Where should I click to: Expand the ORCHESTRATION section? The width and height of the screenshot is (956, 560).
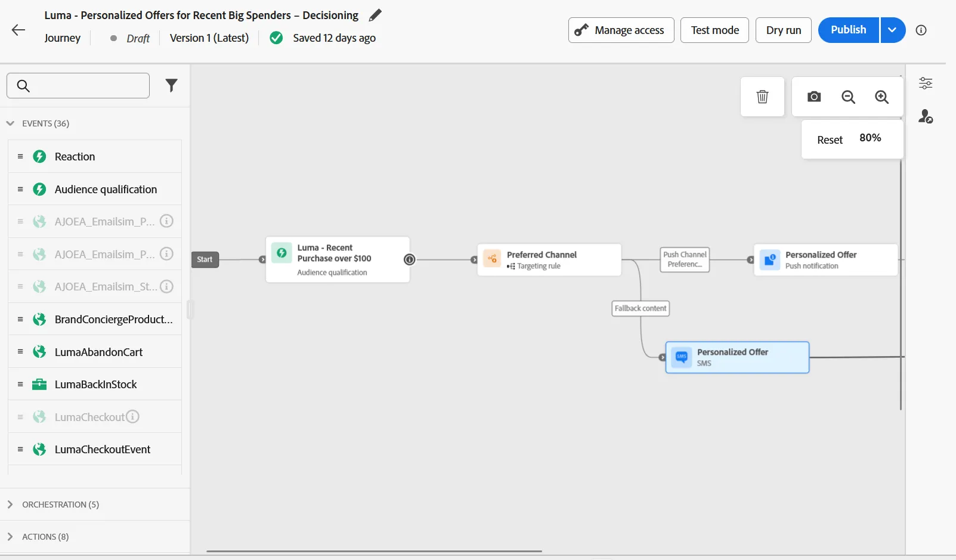[x=10, y=505]
